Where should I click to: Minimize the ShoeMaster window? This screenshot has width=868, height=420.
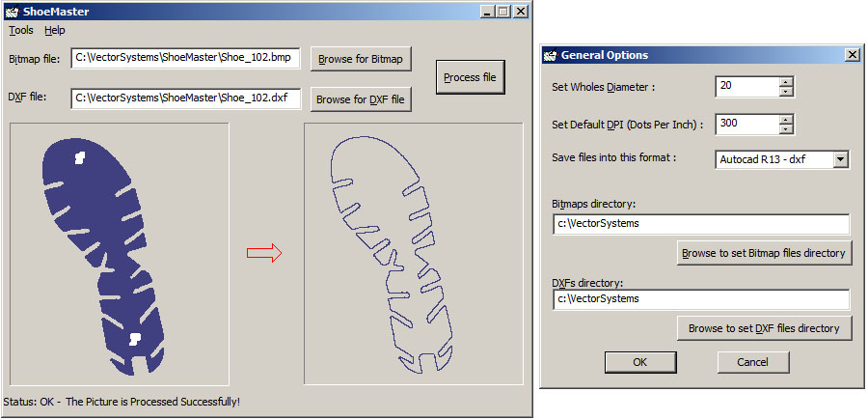click(x=487, y=11)
